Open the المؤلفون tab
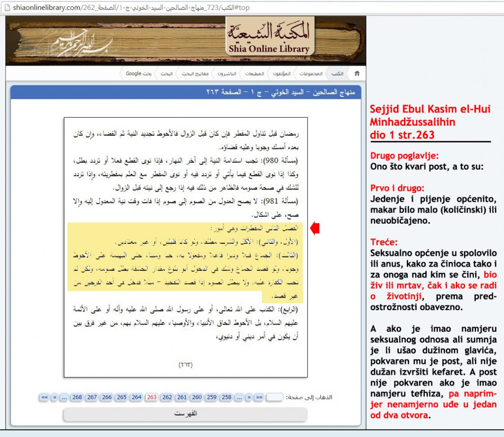Viewport: 504px width, 437px height. [x=282, y=73]
